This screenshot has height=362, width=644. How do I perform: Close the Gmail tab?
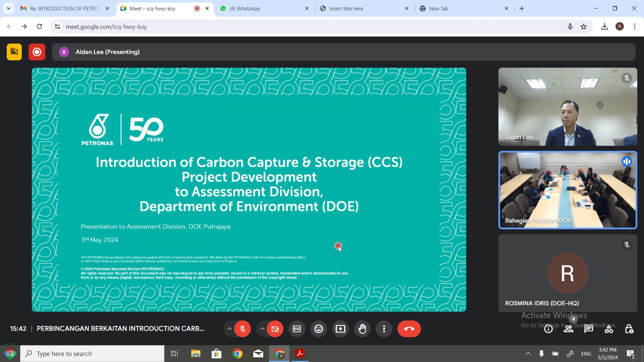[x=107, y=8]
